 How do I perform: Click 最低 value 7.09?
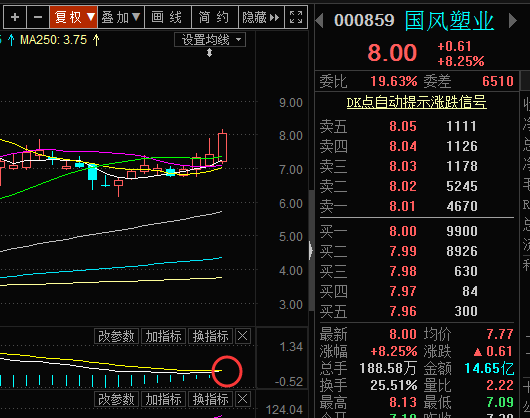point(500,402)
